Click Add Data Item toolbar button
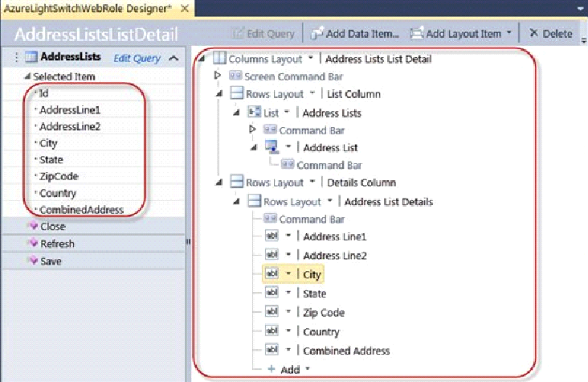 (354, 34)
